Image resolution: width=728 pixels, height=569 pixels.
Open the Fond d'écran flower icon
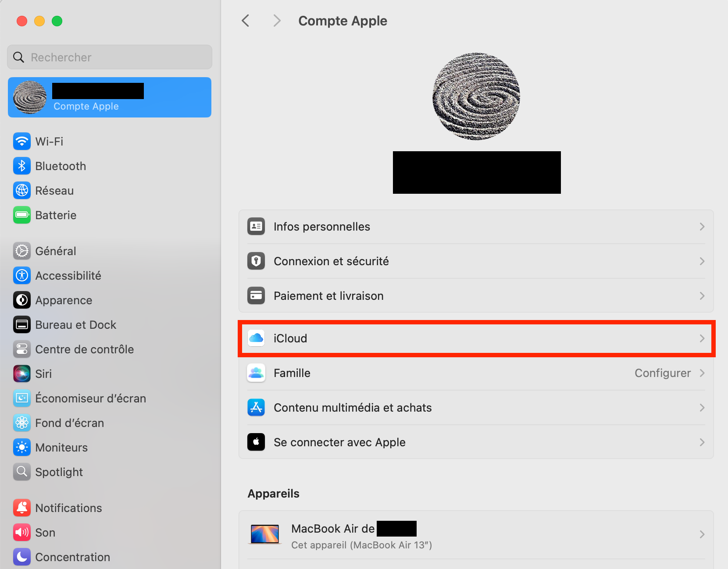tap(22, 423)
